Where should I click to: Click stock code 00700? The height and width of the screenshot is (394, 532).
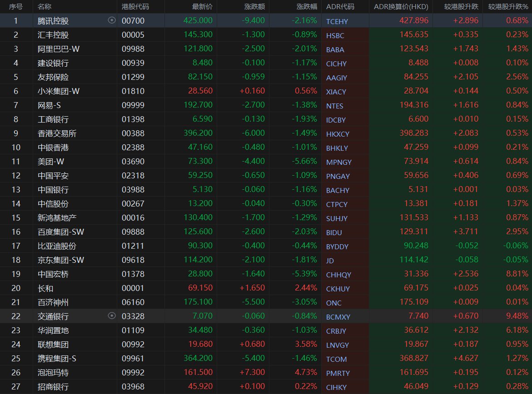(133, 21)
